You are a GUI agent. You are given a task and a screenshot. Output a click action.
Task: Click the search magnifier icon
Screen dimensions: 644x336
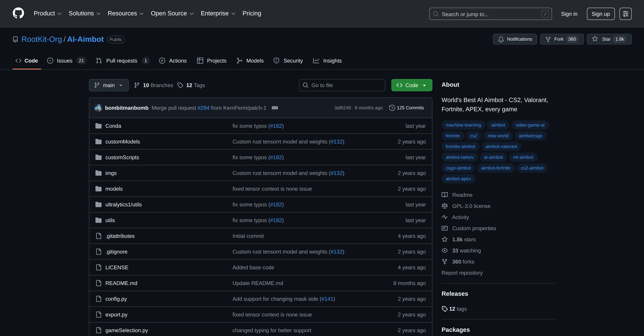tap(436, 14)
